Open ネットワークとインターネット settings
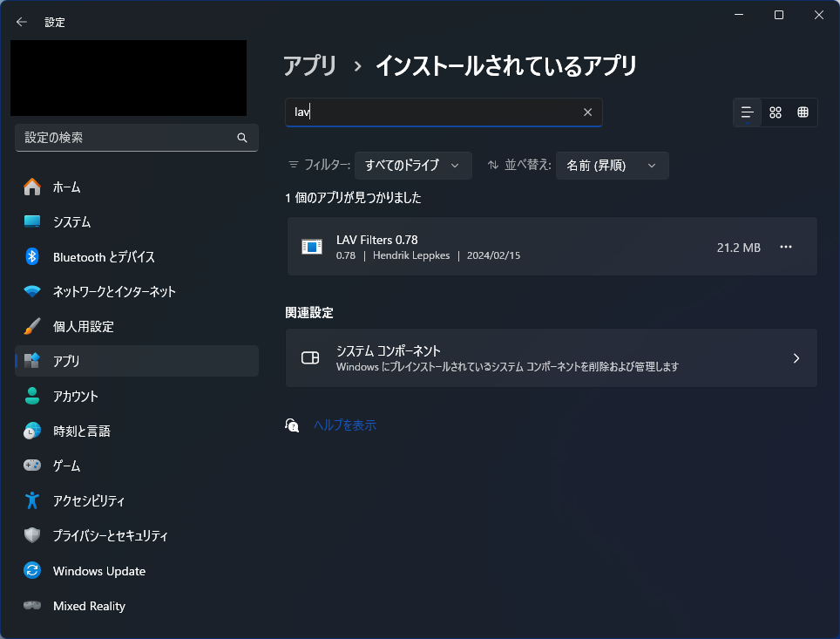This screenshot has width=840, height=639. point(137,291)
